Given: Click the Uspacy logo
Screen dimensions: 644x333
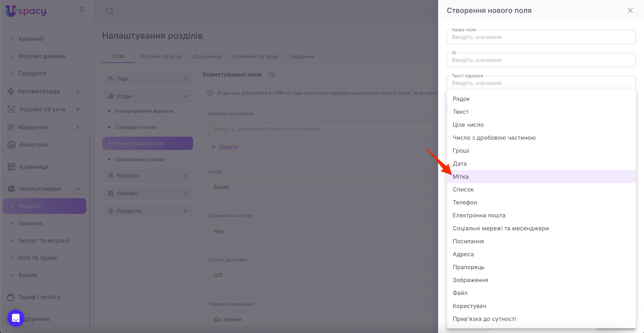Looking at the screenshot, I should [x=26, y=11].
